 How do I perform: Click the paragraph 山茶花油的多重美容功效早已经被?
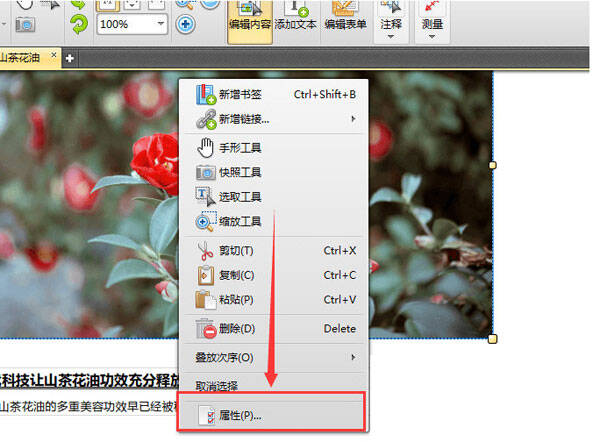90,406
